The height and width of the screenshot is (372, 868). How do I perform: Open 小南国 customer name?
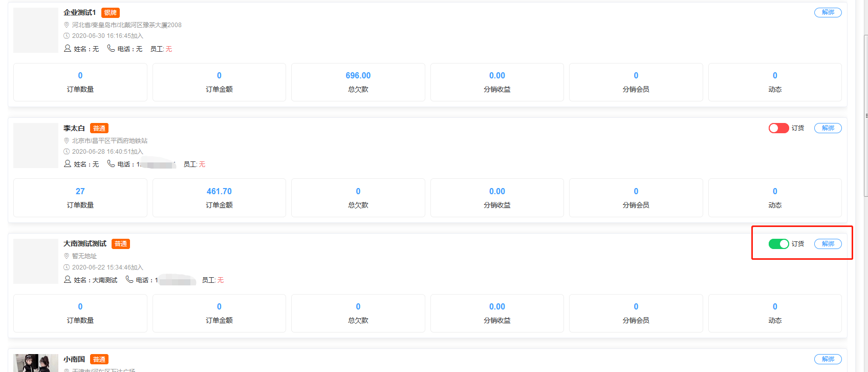click(x=74, y=359)
